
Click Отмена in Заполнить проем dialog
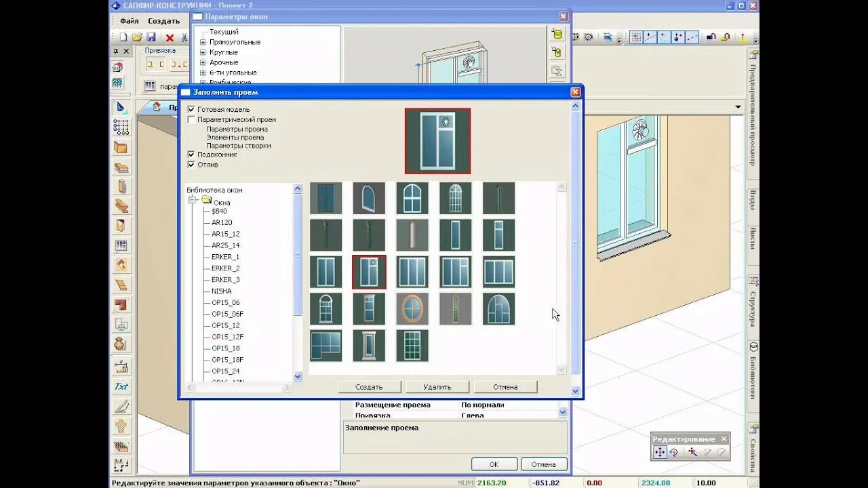(x=505, y=387)
